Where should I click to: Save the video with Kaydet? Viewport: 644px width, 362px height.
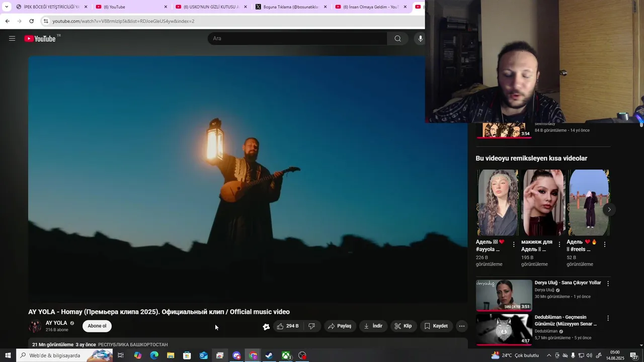[436, 326]
